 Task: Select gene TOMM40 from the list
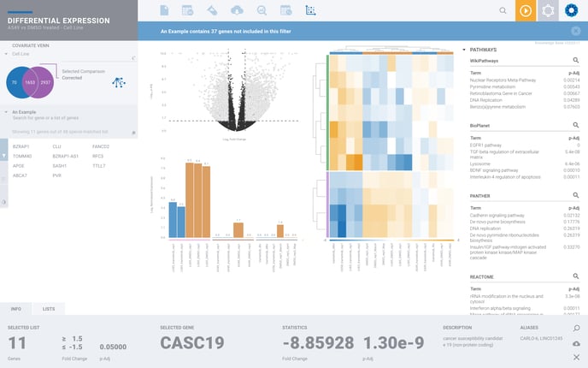(x=22, y=157)
